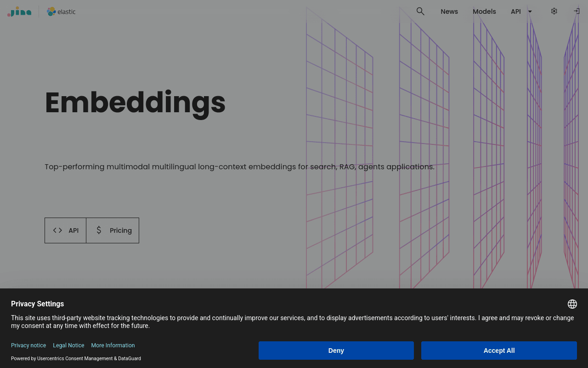Open the More Information link
This screenshot has height=368, width=588.
[113, 345]
